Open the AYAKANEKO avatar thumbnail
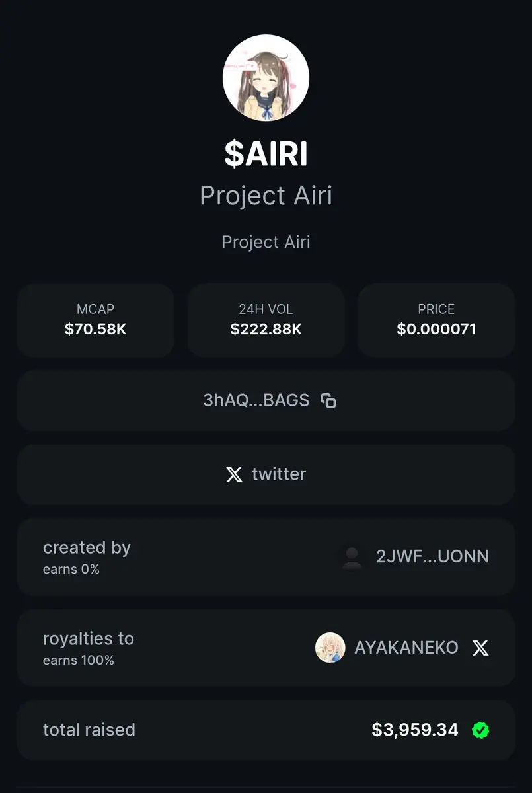This screenshot has height=793, width=532. tap(330, 648)
